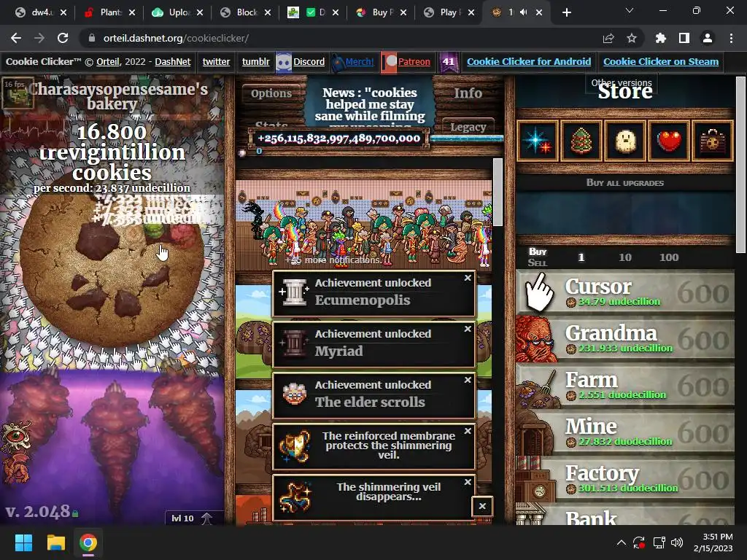
Task: Expand the tab search dropdown
Action: tap(630, 10)
